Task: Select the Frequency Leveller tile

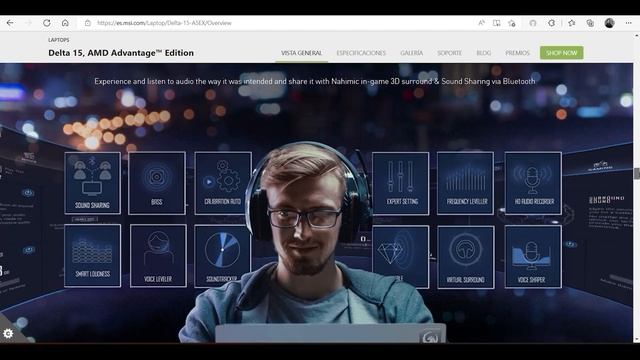Action: [x=465, y=183]
